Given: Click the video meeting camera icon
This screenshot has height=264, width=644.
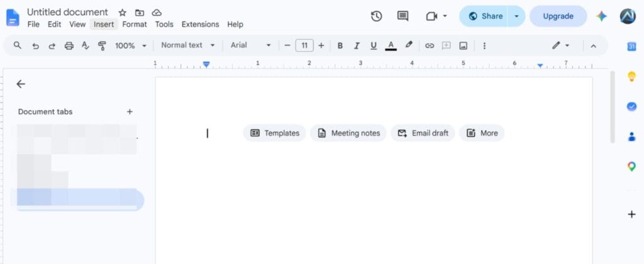Looking at the screenshot, I should [x=431, y=16].
